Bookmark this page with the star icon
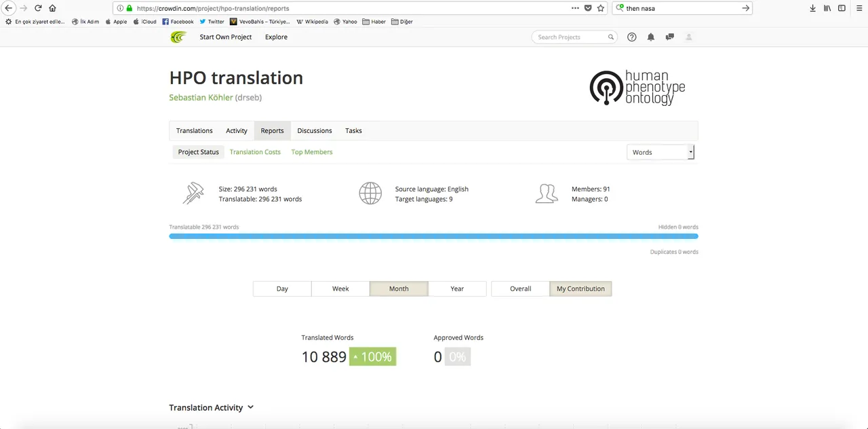 (600, 8)
